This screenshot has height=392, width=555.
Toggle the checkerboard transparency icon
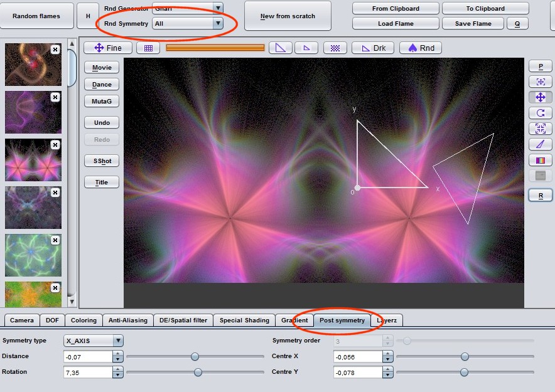tap(335, 48)
